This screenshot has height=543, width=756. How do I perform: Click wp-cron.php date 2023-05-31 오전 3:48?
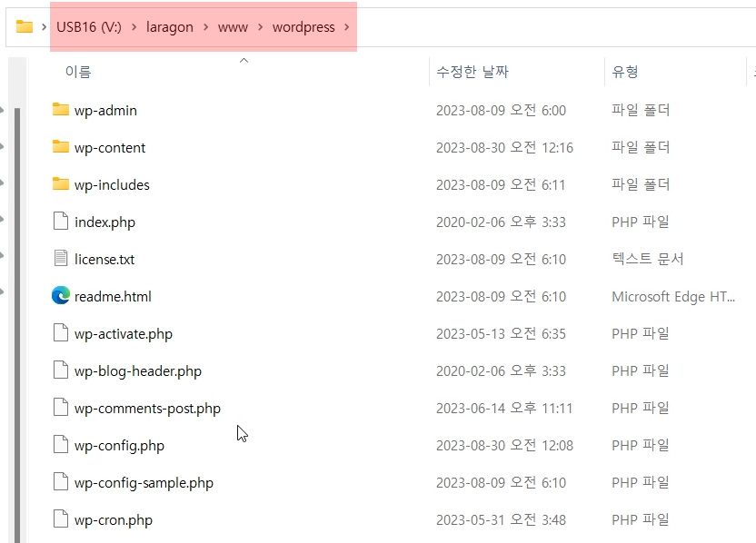[x=501, y=520]
